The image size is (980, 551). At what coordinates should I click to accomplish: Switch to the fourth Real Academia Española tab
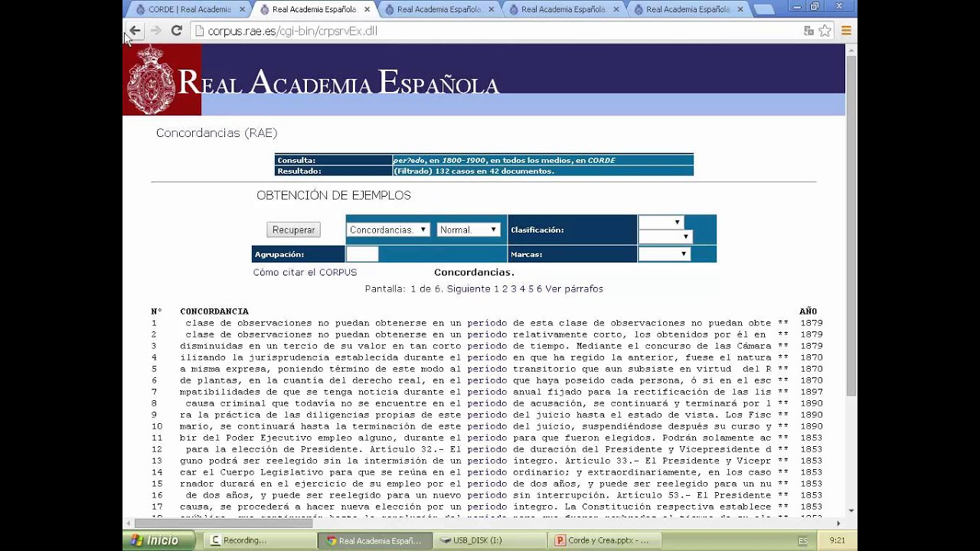tap(563, 10)
